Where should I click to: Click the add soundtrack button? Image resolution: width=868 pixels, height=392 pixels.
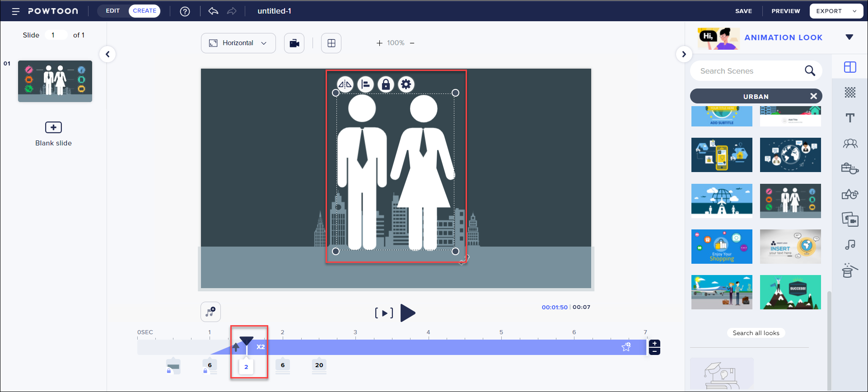(210, 312)
